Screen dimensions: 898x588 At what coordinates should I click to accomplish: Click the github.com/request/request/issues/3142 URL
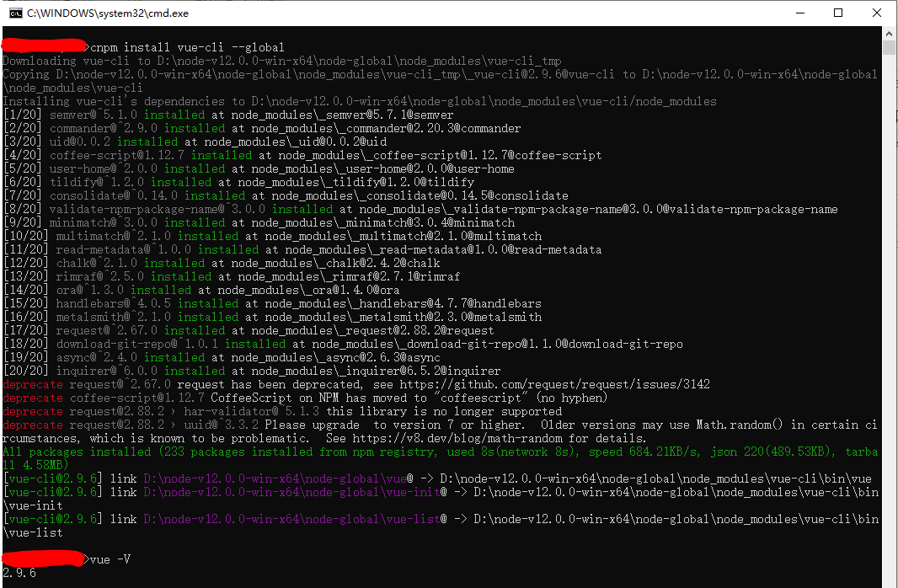[555, 384]
